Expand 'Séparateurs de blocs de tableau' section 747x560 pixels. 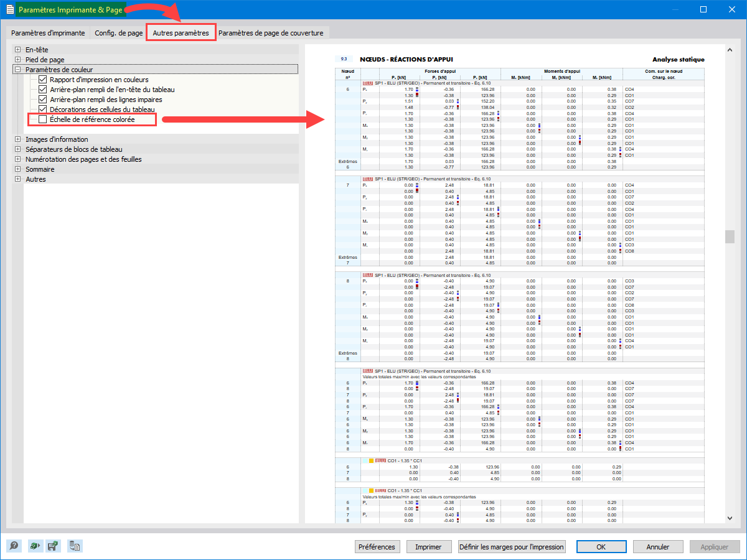point(18,149)
